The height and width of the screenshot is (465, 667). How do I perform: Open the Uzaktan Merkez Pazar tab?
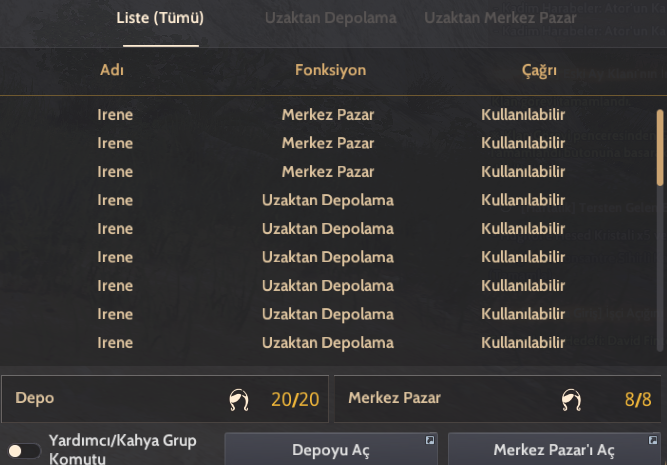click(500, 18)
